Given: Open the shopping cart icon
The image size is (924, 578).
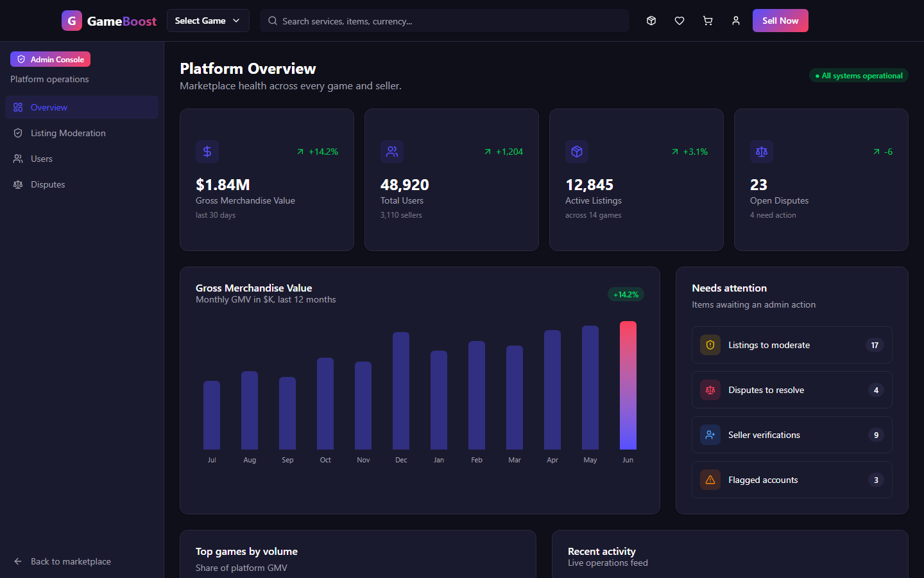Looking at the screenshot, I should point(708,21).
